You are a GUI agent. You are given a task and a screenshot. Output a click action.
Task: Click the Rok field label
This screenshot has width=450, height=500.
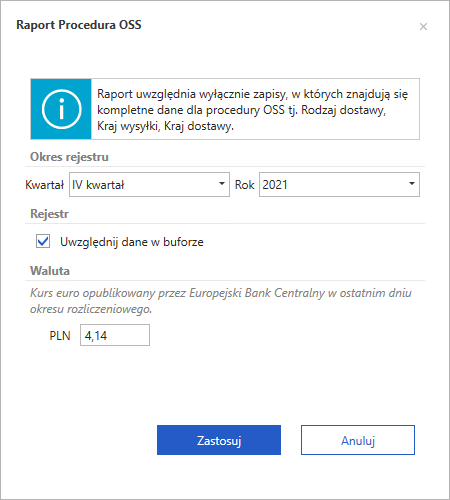245,185
